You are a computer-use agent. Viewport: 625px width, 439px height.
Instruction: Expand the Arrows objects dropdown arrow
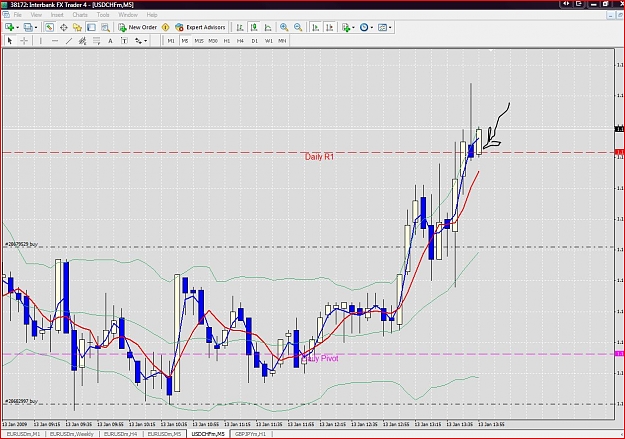pos(145,41)
